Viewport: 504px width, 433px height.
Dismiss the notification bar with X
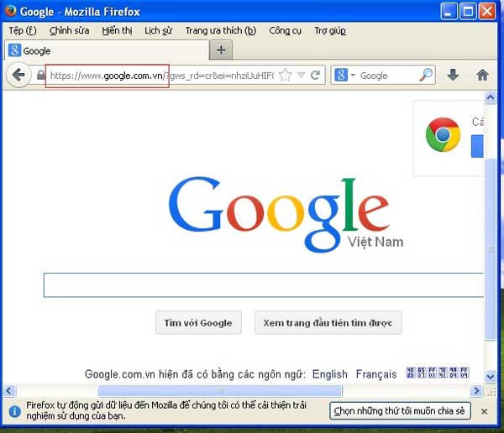pyautogui.click(x=484, y=411)
